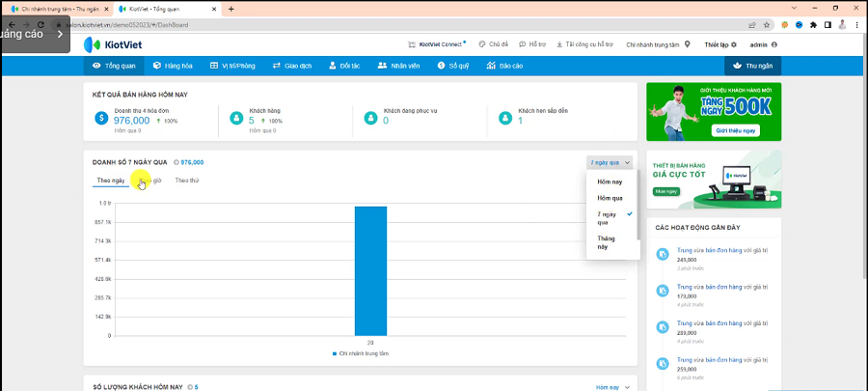
Task: Open Sổ quỹ menu
Action: [x=453, y=66]
